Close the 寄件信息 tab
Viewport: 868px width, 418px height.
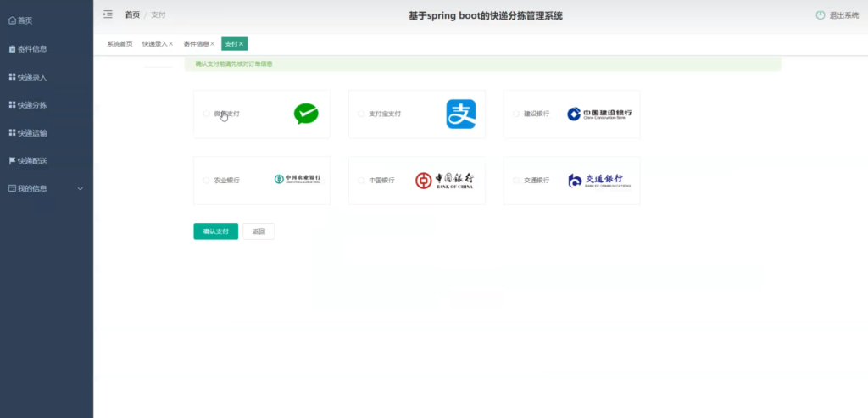[213, 44]
